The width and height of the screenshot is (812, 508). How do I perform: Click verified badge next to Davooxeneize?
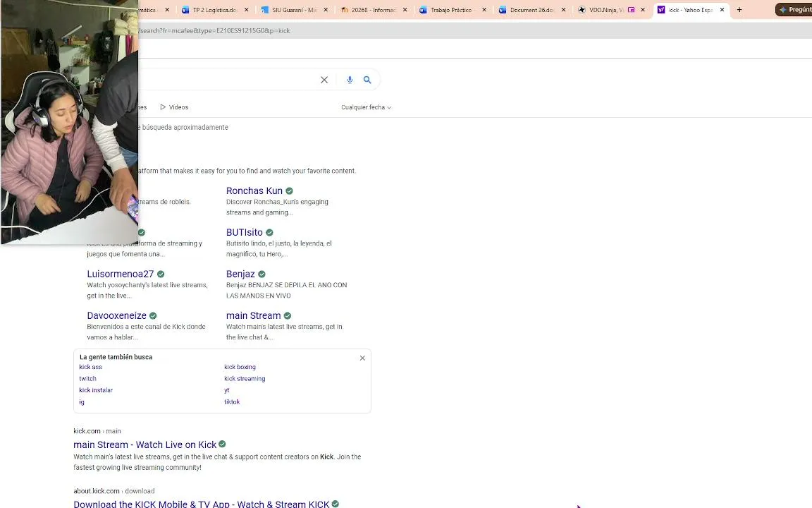[153, 315]
